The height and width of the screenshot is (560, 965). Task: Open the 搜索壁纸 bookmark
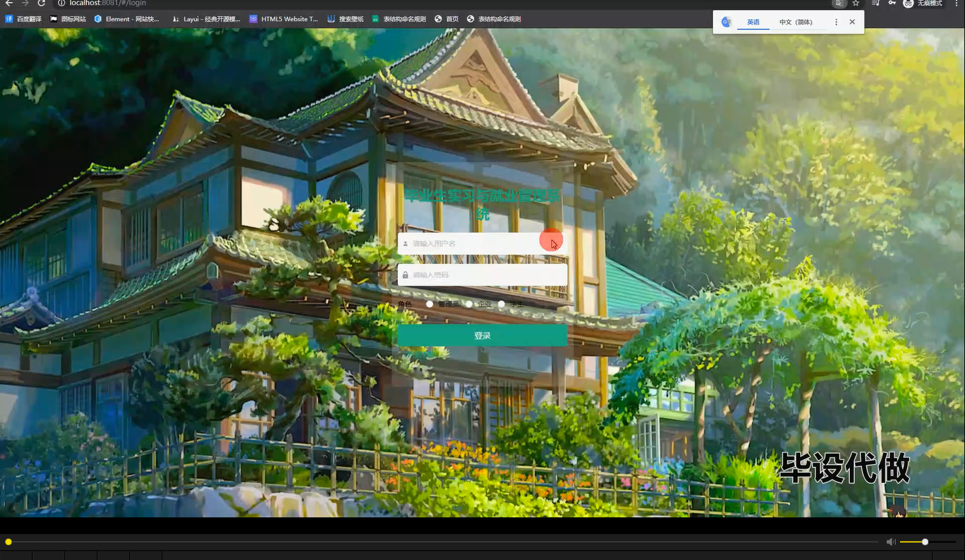click(x=346, y=19)
